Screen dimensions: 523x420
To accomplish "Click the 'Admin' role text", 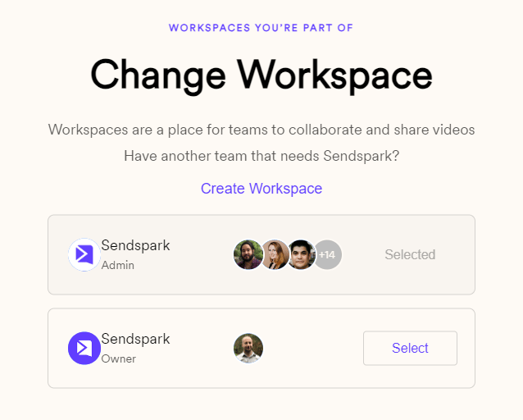I will 118,265.
